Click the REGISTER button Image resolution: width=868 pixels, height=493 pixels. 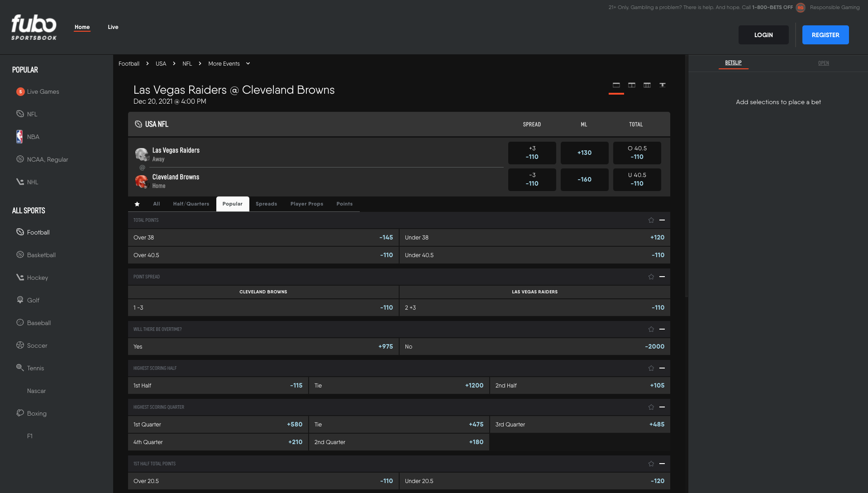[825, 35]
